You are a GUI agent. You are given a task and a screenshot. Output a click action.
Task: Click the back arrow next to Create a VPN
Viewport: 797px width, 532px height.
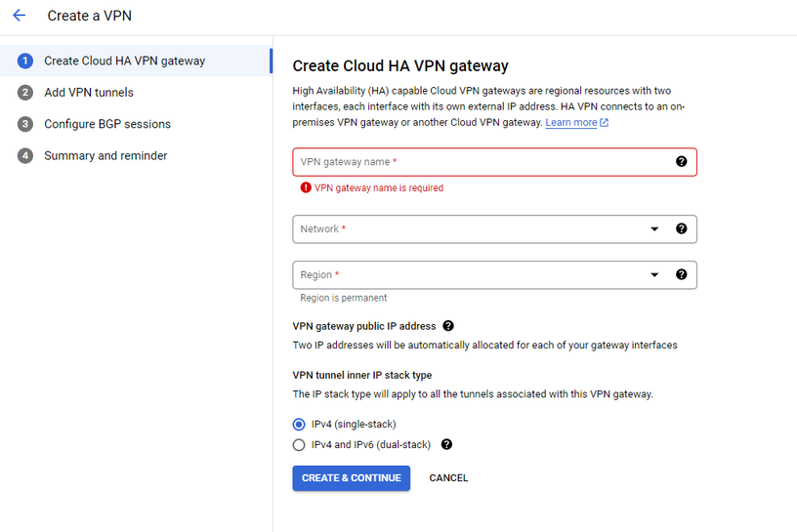(19, 16)
